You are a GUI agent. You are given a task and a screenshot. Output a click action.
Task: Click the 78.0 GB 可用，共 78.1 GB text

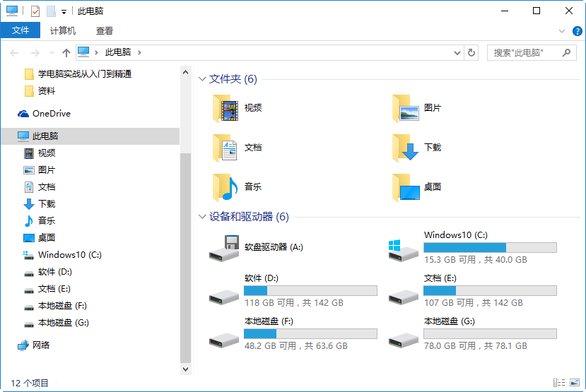tap(476, 346)
